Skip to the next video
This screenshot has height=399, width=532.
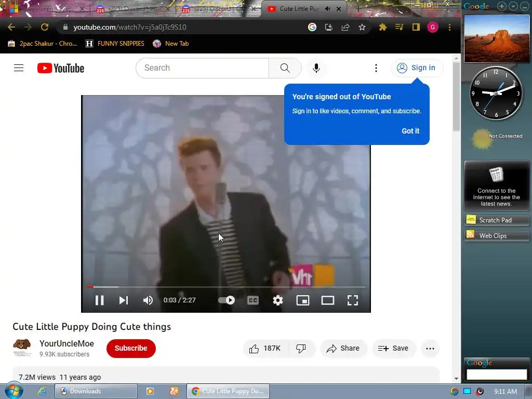[x=124, y=300]
